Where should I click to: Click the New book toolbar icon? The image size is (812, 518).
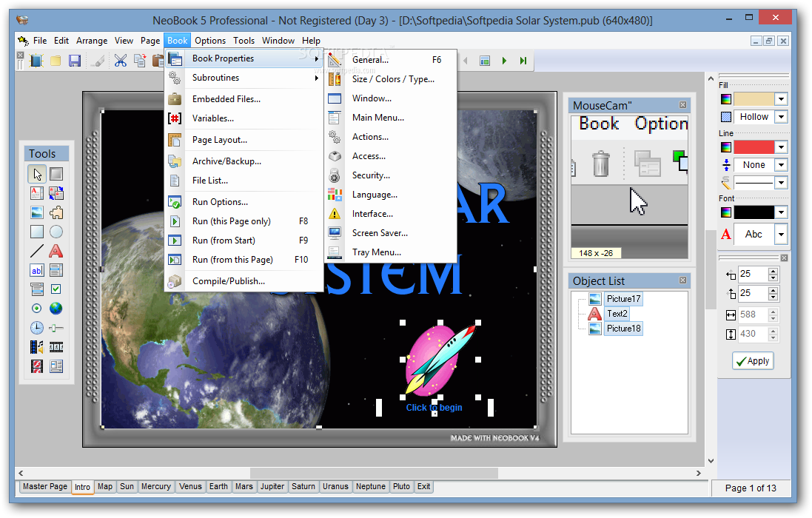(36, 61)
